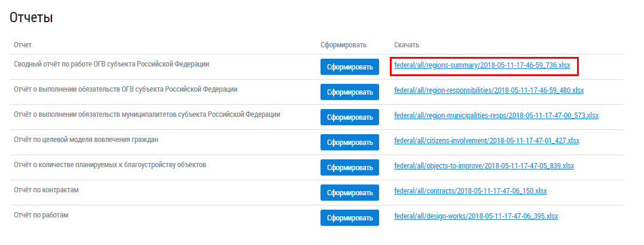The width and height of the screenshot is (644, 245).
Task: Select row text Отчёт по работам
Action: click(41, 215)
